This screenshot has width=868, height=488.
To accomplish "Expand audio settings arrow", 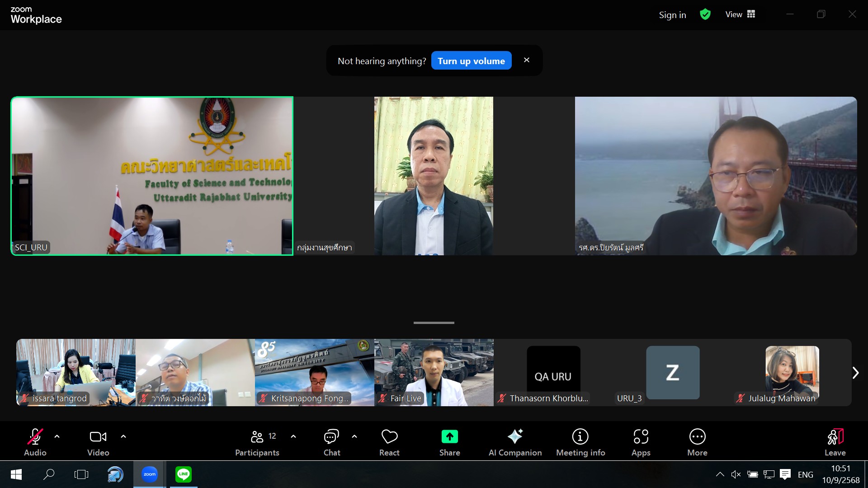I will coord(57,436).
